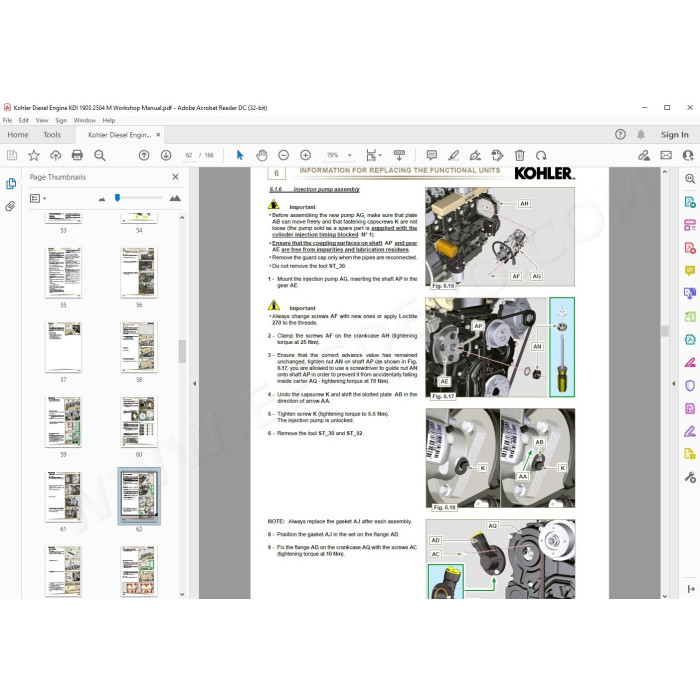Open Page Thumbnails panel icon in sidebar
The image size is (700, 700).
pyautogui.click(x=11, y=183)
